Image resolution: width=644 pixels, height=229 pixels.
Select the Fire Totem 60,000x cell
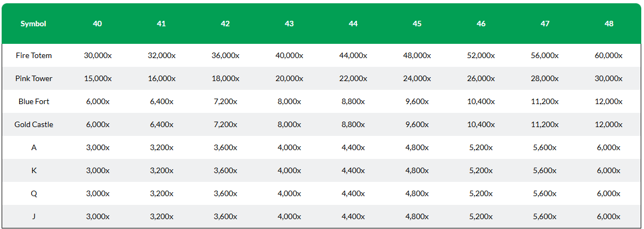click(x=609, y=55)
